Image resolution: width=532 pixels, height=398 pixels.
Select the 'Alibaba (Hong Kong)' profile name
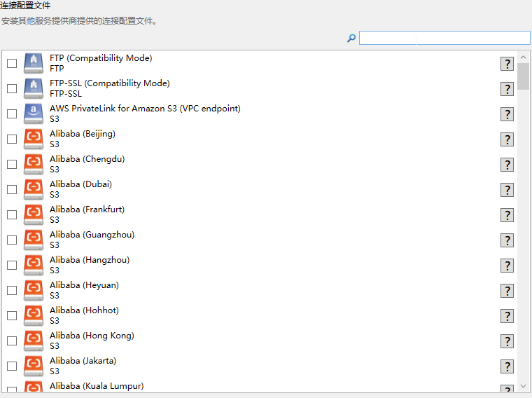[x=92, y=336]
